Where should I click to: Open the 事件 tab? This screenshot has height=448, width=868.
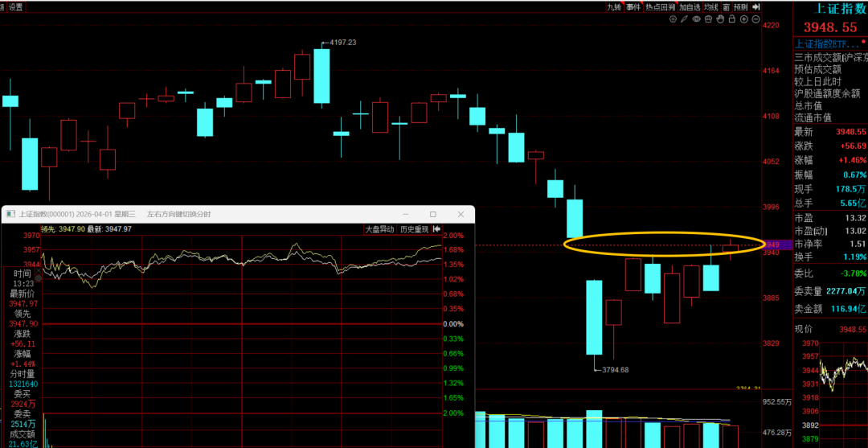click(634, 7)
